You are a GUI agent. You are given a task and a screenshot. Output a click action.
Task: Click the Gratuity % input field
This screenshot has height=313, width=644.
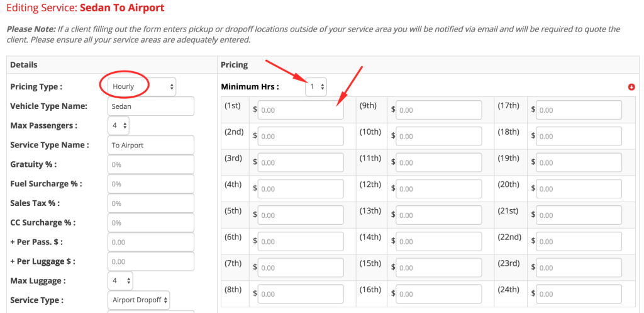[x=151, y=164]
